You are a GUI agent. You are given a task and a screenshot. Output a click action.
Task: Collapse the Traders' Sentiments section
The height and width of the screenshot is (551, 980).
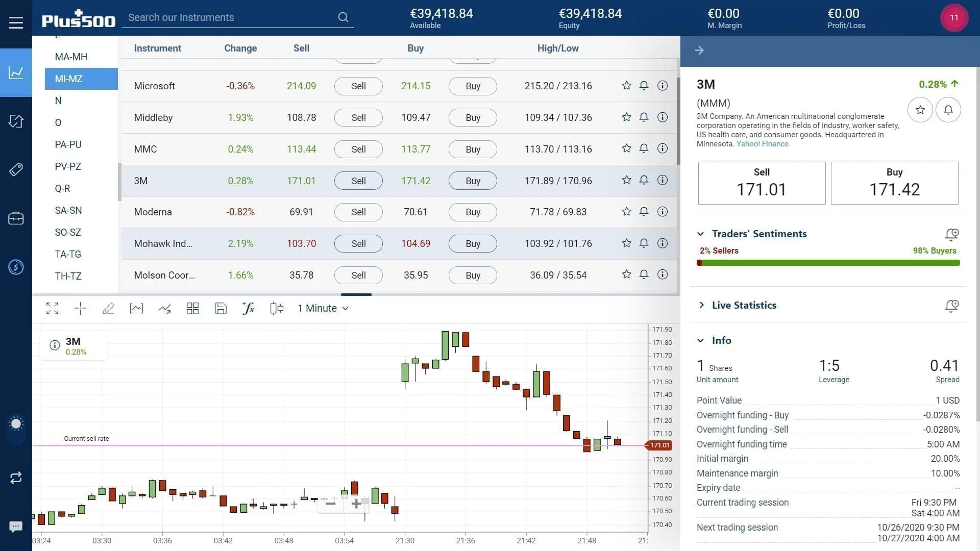click(x=701, y=234)
